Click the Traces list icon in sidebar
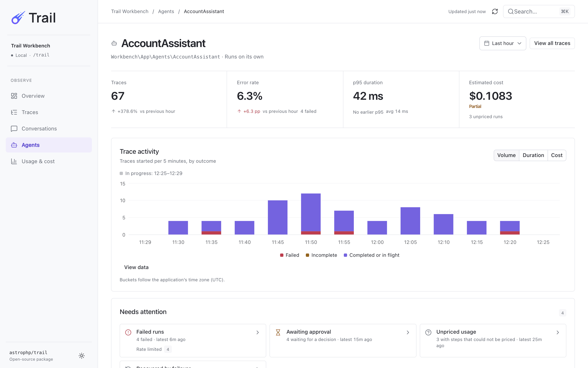588x368 pixels. [14, 112]
